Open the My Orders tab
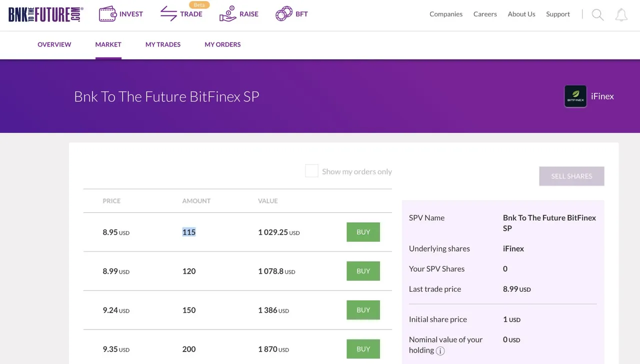640x364 pixels. pyautogui.click(x=222, y=44)
